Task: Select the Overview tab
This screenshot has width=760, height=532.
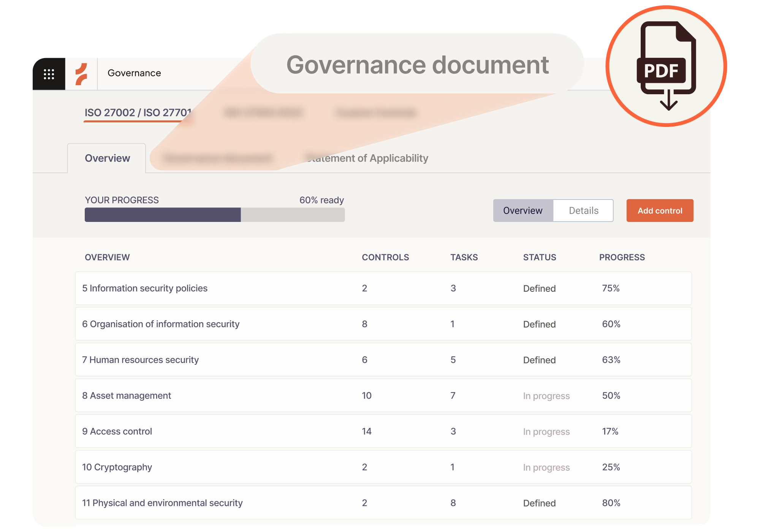Action: click(108, 158)
